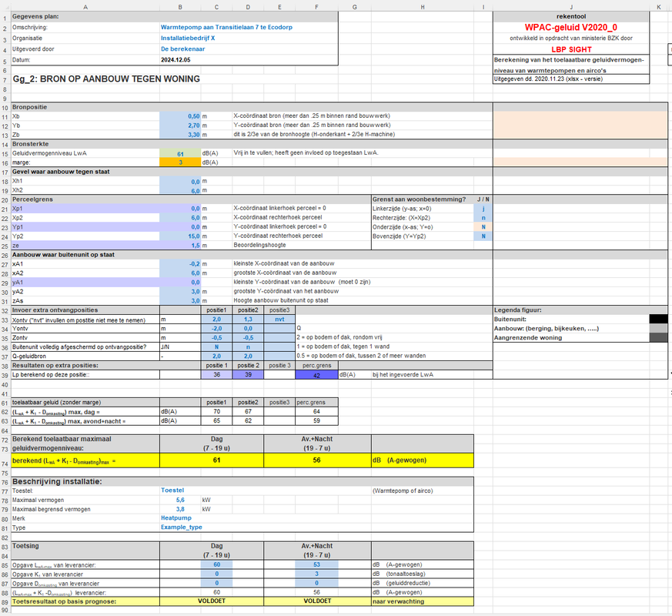Image resolution: width=672 pixels, height=616 pixels.
Task: Select the light gray Aanbouw legend swatch
Action: coord(658,328)
